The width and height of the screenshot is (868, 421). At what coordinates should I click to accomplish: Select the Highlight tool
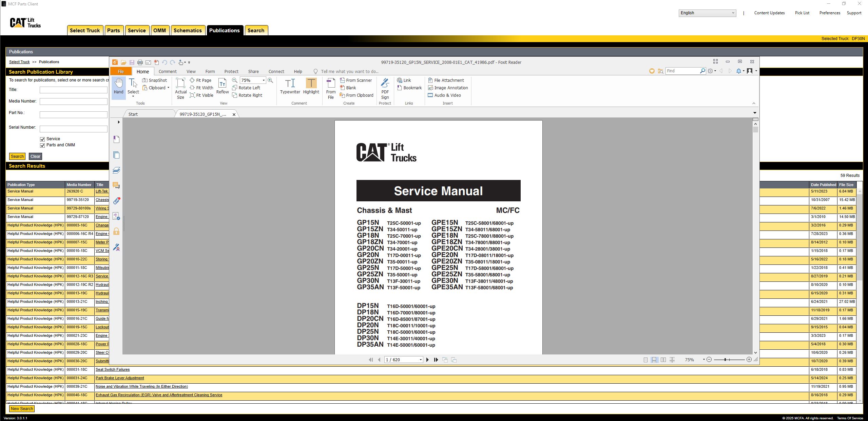(x=311, y=86)
